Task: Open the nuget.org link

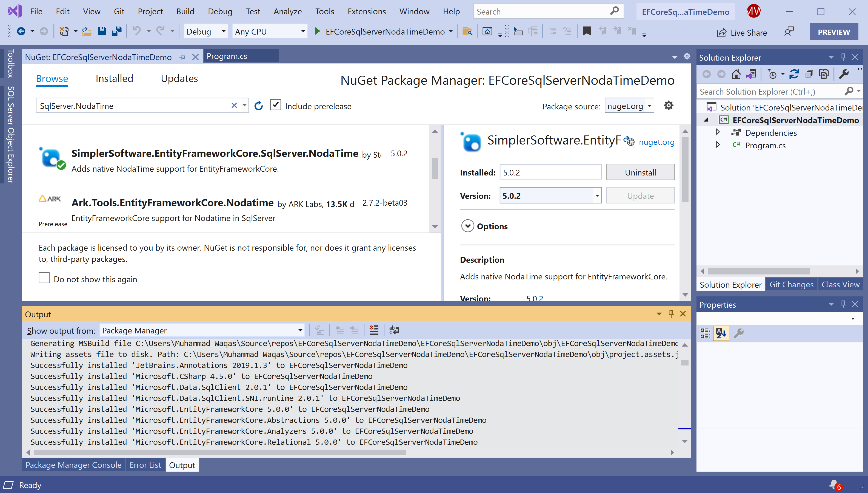Action: point(656,142)
